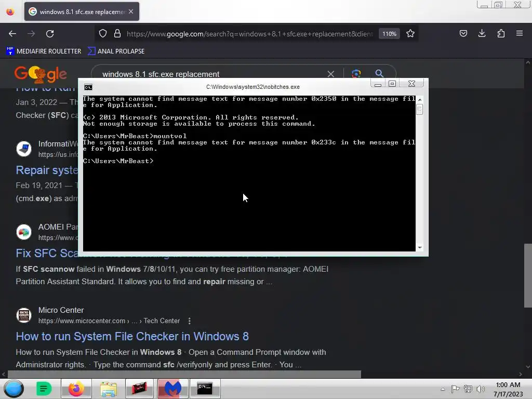
Task: Open File Explorer from the taskbar
Action: [x=108, y=389]
